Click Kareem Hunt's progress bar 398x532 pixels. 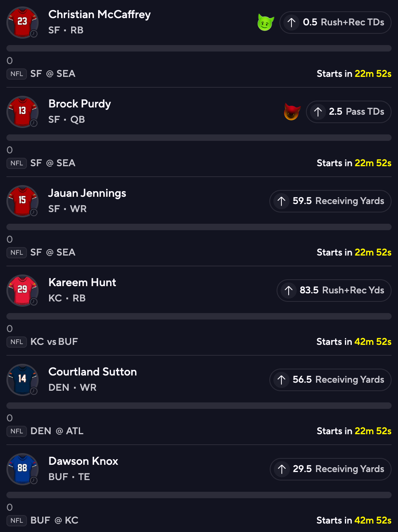click(199, 316)
